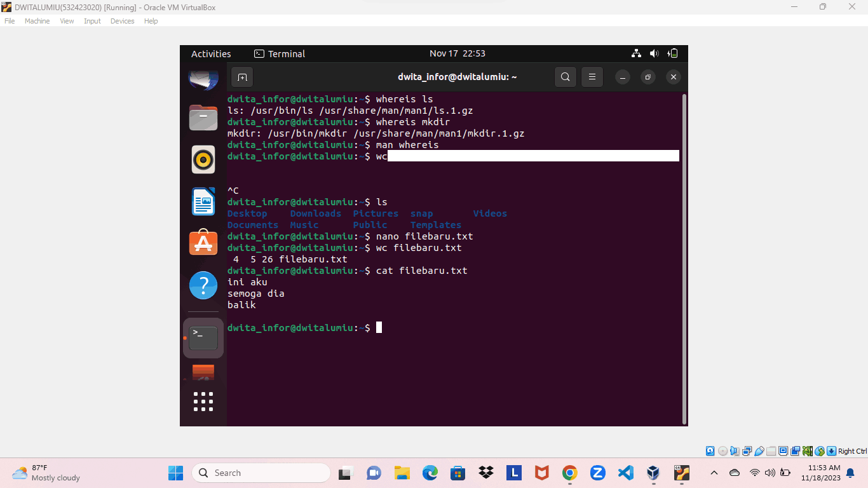
Task: Click the 'Videos' directory name in ls output
Action: click(490, 213)
